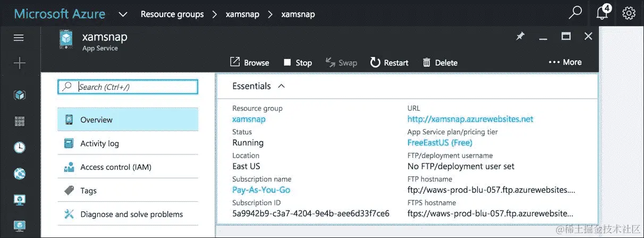Click No FTP/deployment user set text

pos(461,166)
